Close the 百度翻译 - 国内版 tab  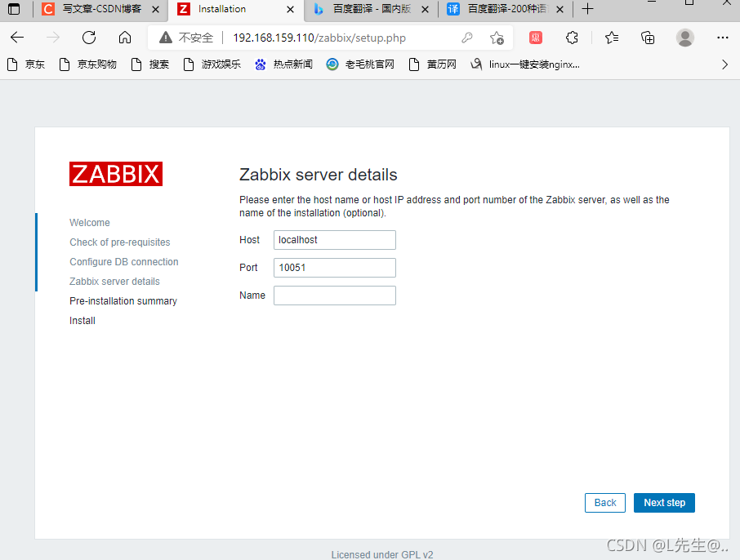pyautogui.click(x=426, y=10)
